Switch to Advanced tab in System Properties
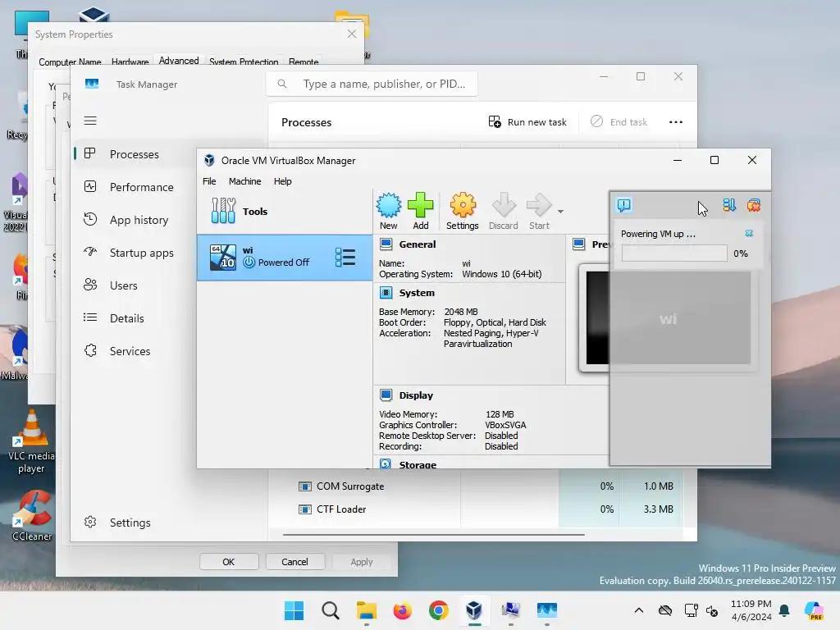This screenshot has width=840, height=630. [x=178, y=61]
